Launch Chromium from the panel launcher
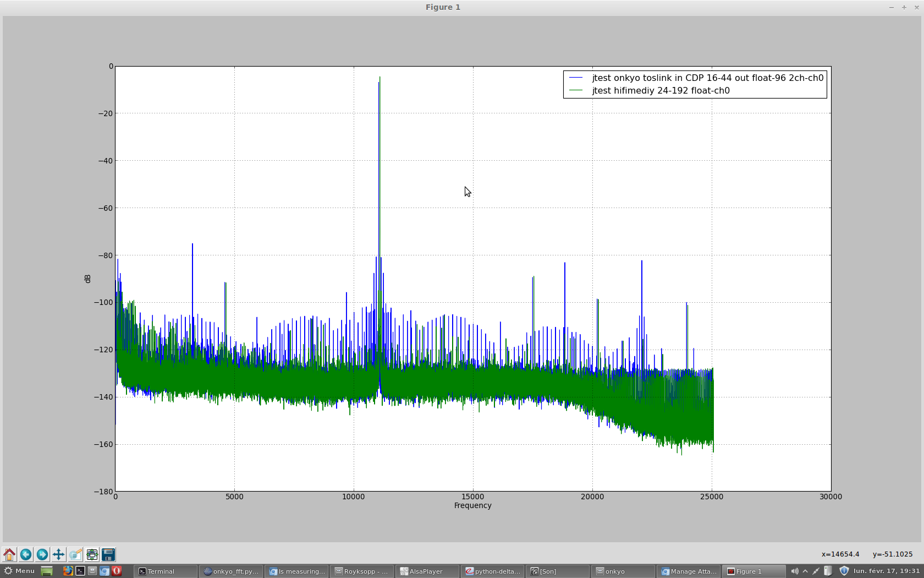924x578 pixels. (104, 571)
